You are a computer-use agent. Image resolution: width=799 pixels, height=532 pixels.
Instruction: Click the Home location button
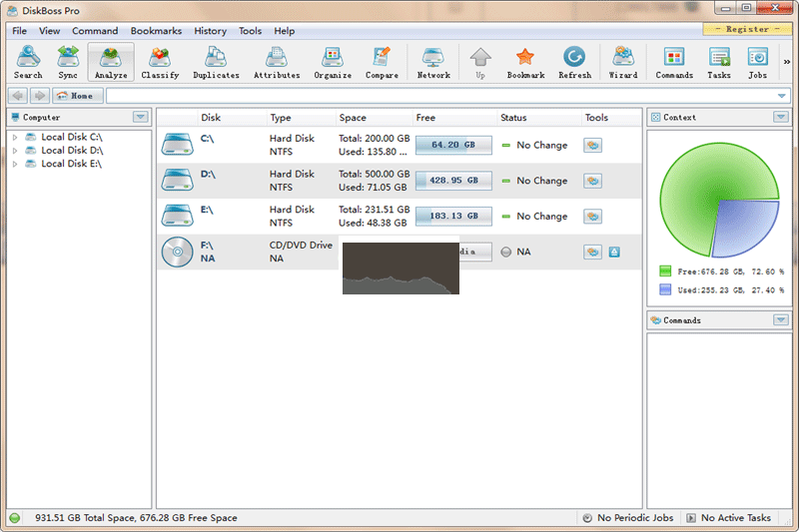click(79, 96)
